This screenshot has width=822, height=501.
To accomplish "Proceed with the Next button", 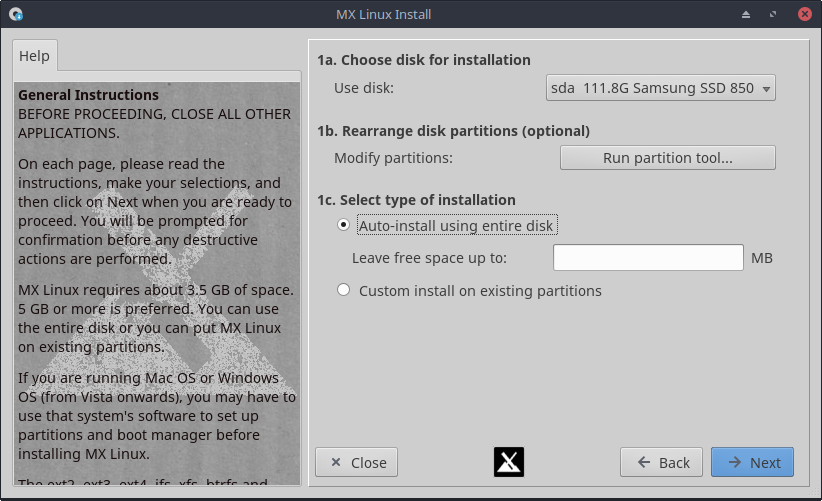I will (752, 462).
